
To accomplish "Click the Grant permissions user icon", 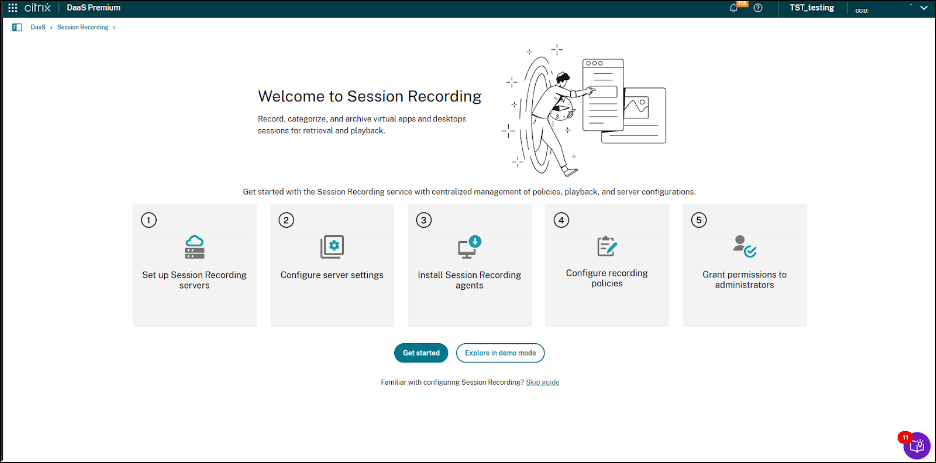I will pyautogui.click(x=744, y=246).
